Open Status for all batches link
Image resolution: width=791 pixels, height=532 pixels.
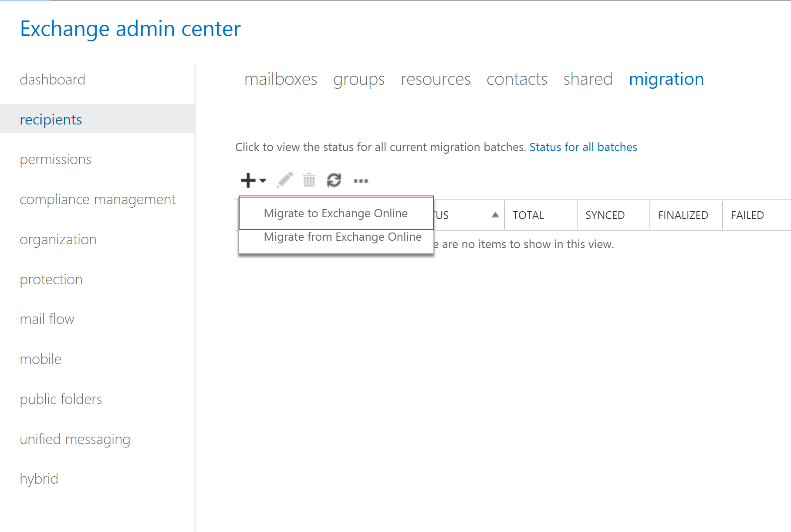click(x=583, y=147)
